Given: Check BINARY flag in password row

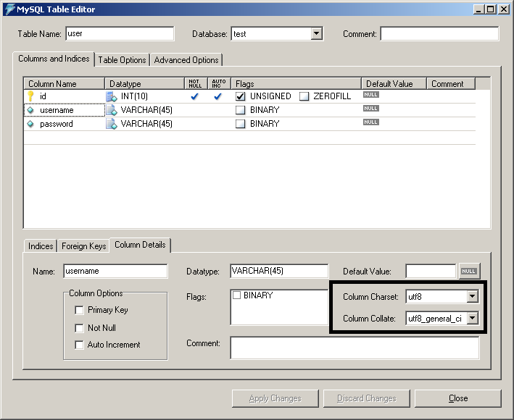Looking at the screenshot, I should point(240,124).
